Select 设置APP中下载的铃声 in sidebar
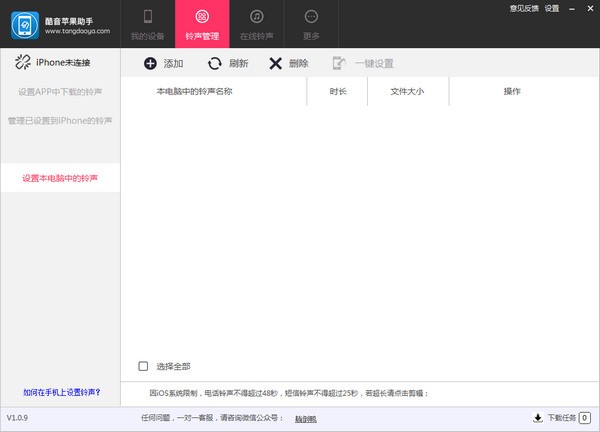This screenshot has height=432, width=600. click(x=60, y=92)
